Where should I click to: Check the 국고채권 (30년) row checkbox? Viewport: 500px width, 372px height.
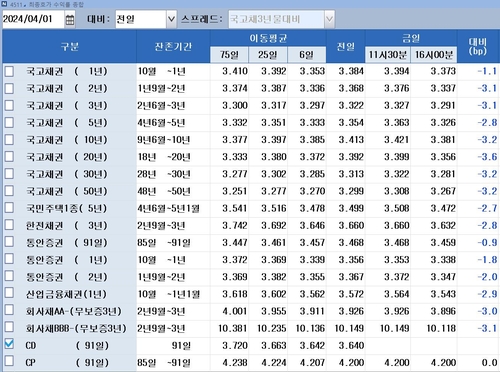pyautogui.click(x=9, y=174)
